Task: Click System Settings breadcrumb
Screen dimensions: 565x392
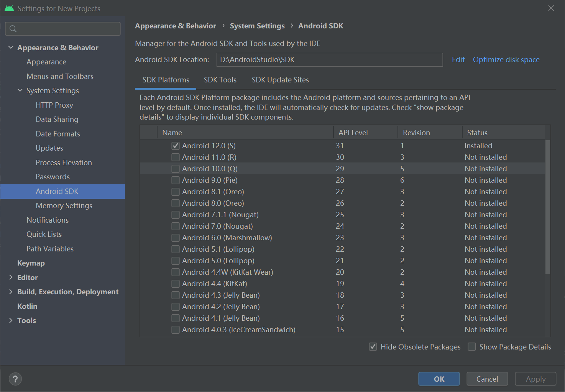Action: click(x=257, y=26)
